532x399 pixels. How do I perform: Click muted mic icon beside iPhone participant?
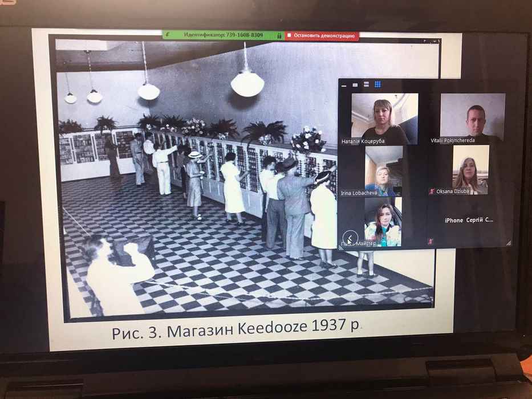point(431,241)
